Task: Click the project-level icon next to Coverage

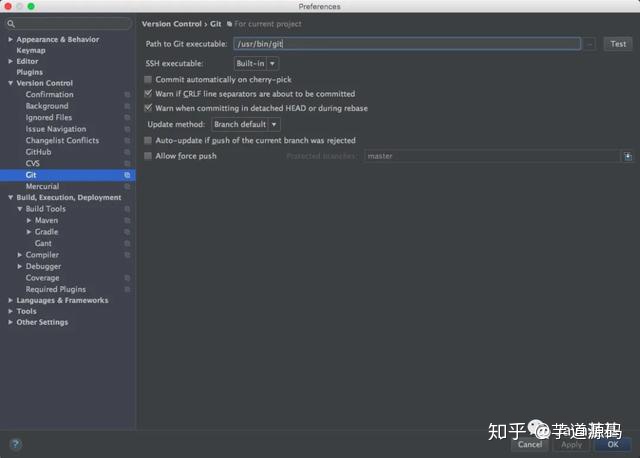Action: click(127, 278)
